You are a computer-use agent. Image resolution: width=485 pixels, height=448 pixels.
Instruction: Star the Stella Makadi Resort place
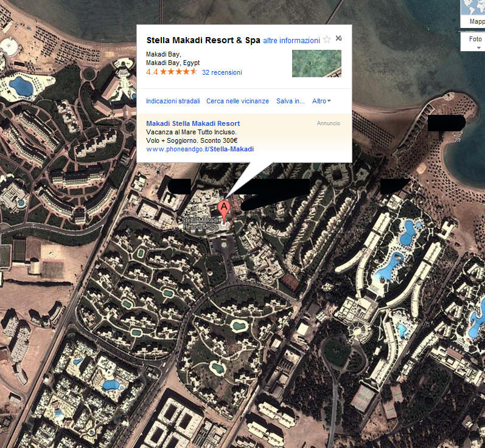[x=327, y=40]
